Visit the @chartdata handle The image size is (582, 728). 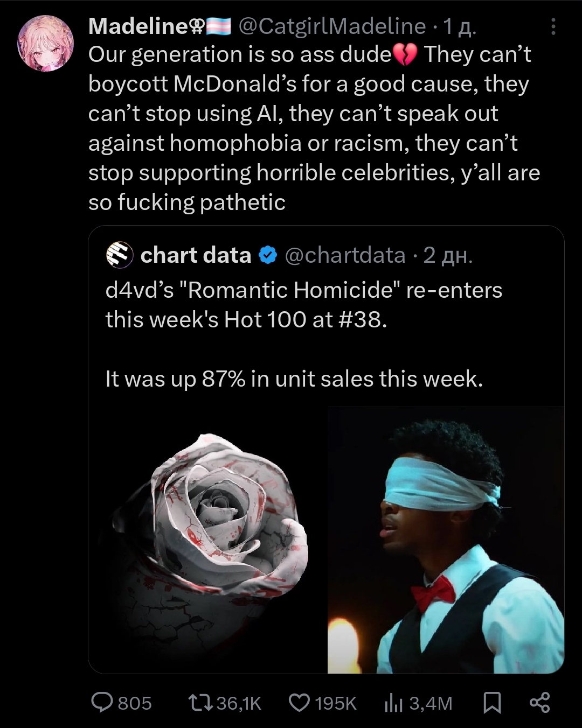click(345, 255)
